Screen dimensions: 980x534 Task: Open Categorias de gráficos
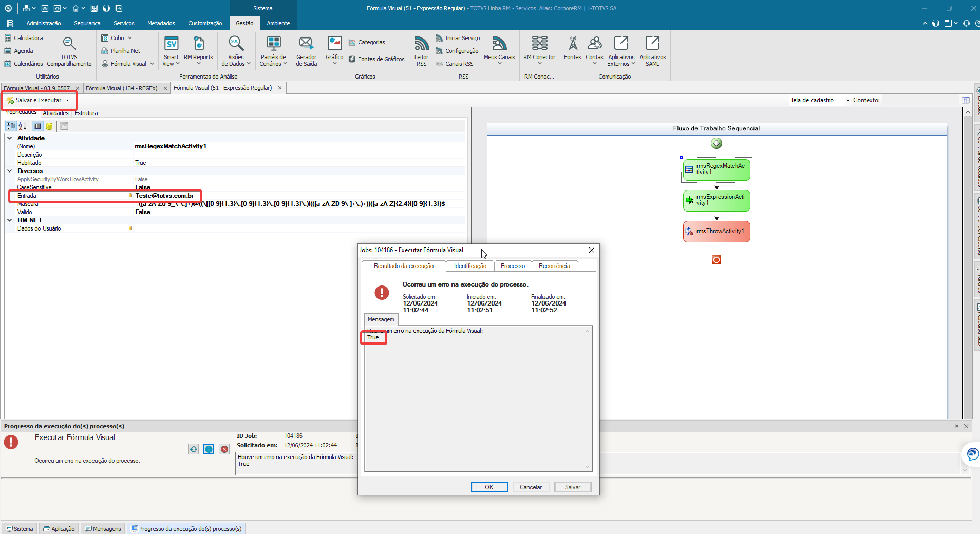point(367,42)
